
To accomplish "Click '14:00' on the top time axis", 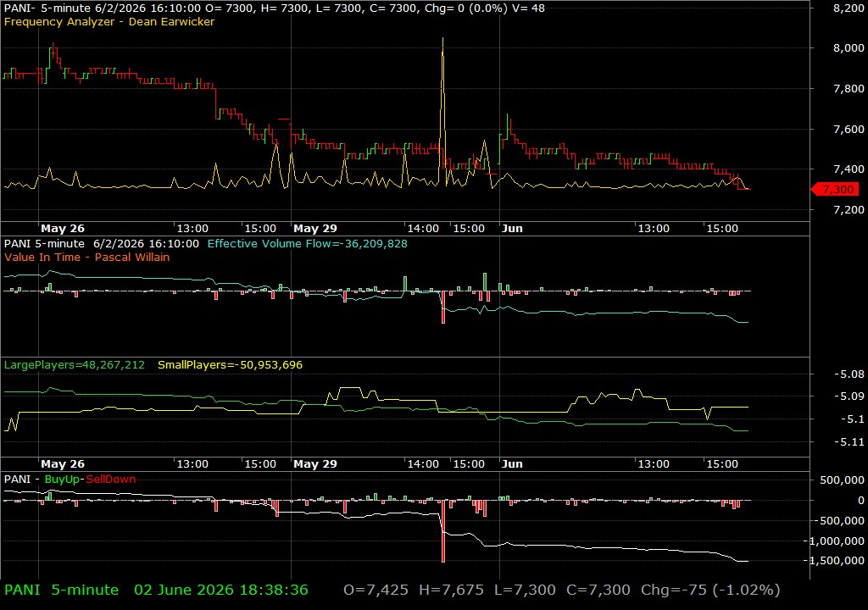I will [x=423, y=228].
